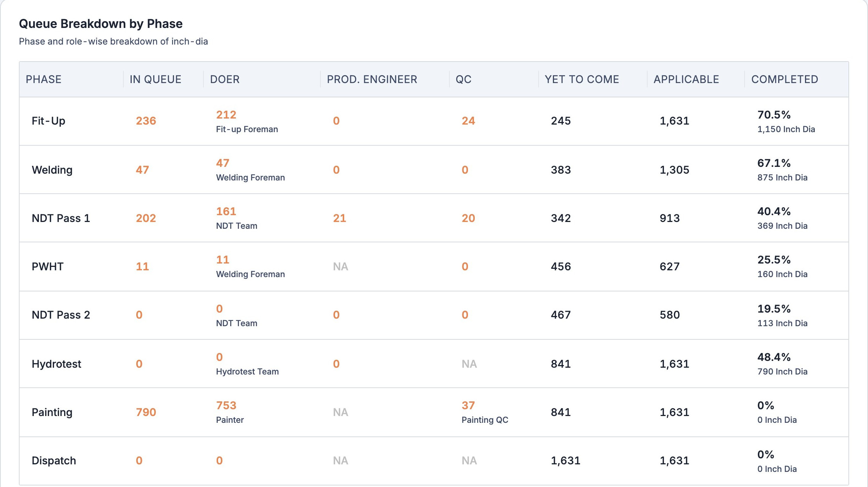
Task: Click the Fit-up Foreman doer label
Action: [247, 129]
